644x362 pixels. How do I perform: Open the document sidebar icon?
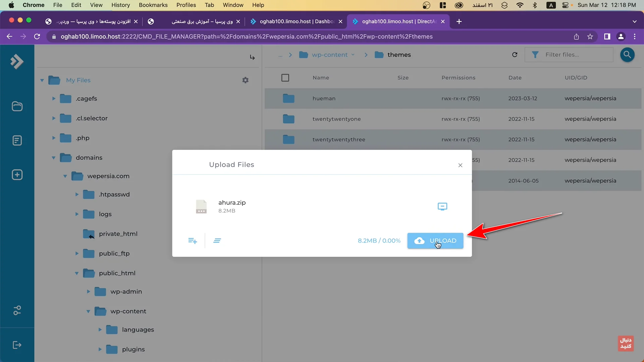tap(17, 140)
